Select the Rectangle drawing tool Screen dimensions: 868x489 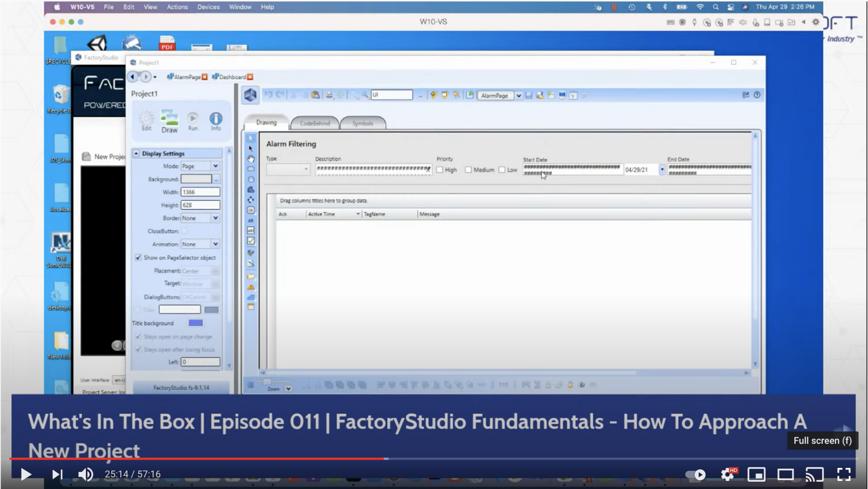[x=251, y=169]
